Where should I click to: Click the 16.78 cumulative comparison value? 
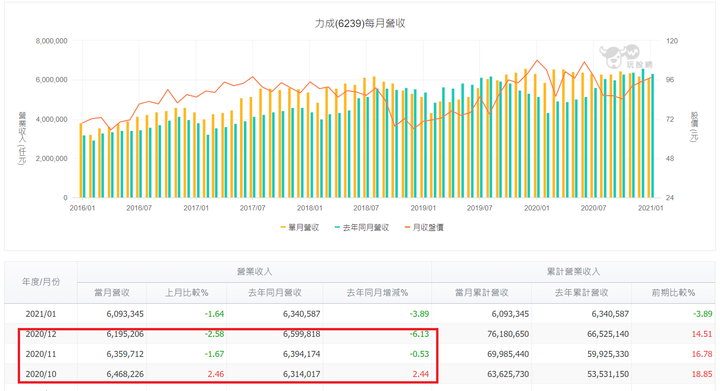(x=702, y=354)
